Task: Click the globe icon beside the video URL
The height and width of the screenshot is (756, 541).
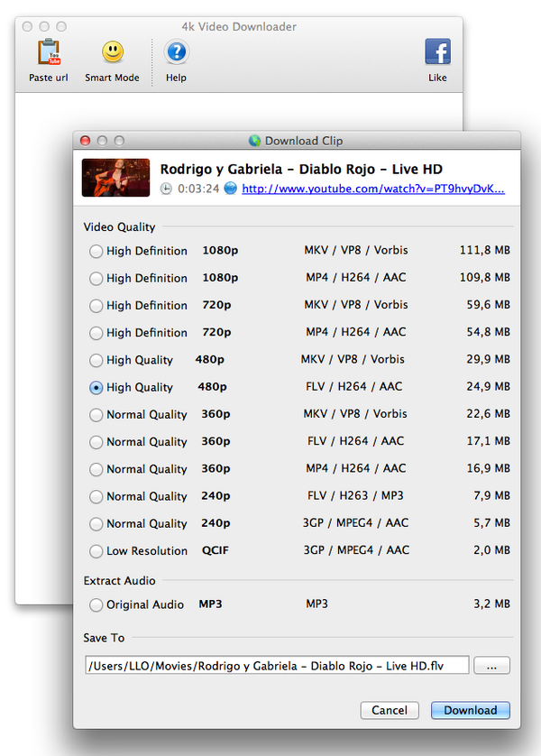Action: [231, 188]
